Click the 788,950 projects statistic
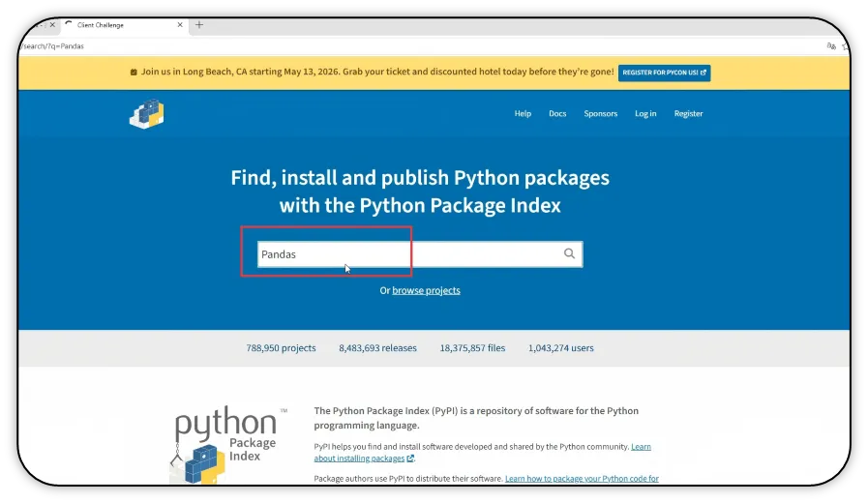868x503 pixels. (281, 348)
